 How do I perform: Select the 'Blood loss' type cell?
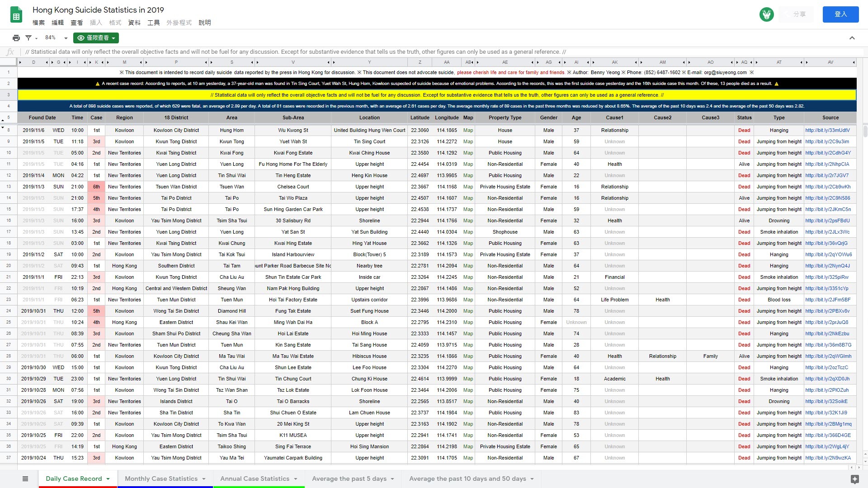coord(779,300)
